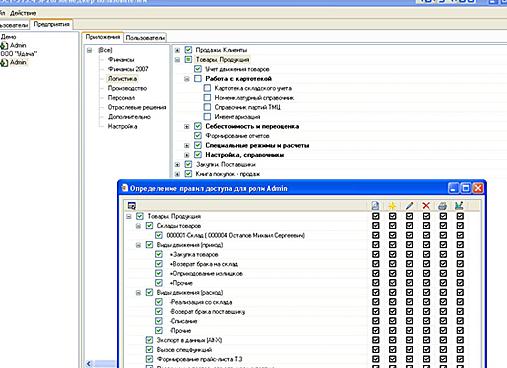Select the Admin user icon under Демо
This screenshot has width=507, height=368.
pyautogui.click(x=4, y=45)
